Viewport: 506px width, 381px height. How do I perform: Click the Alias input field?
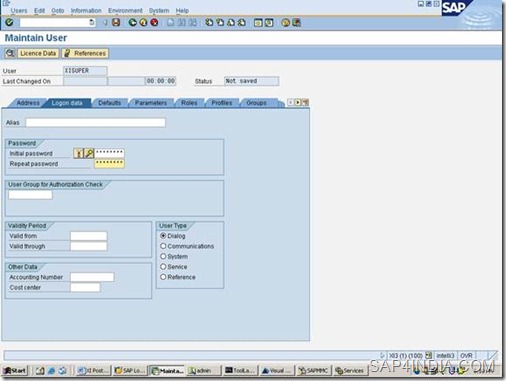point(95,122)
